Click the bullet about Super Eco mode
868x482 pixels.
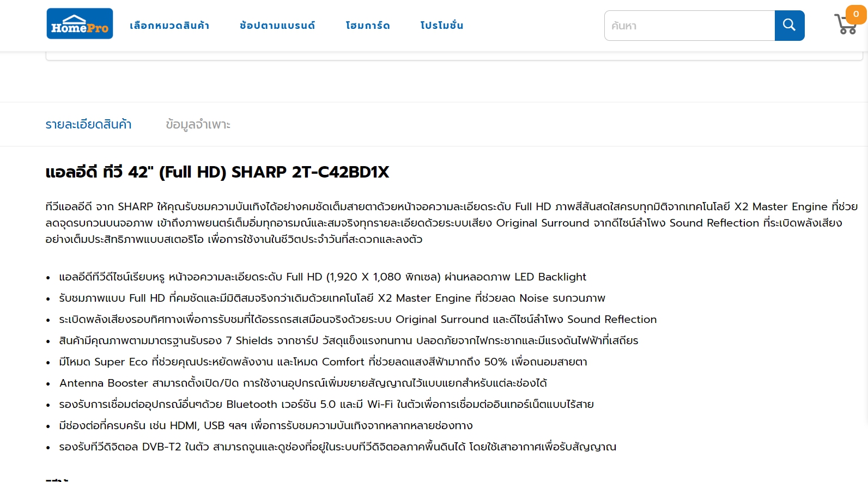point(323,362)
